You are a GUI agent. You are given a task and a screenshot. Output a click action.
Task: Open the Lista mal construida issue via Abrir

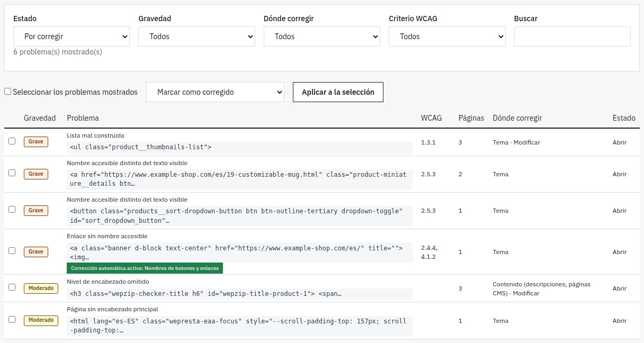coord(620,142)
